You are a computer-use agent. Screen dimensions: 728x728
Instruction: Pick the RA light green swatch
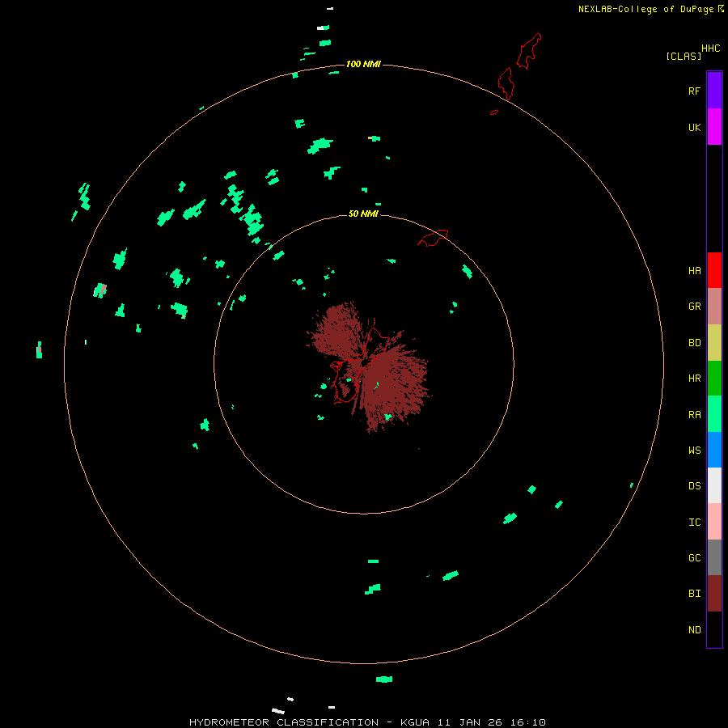tap(714, 414)
